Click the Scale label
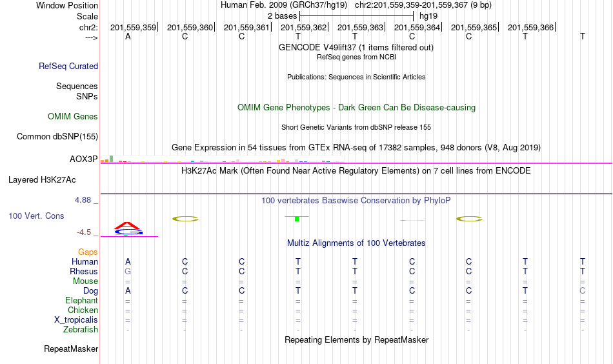The image size is (613, 364). 87,16
